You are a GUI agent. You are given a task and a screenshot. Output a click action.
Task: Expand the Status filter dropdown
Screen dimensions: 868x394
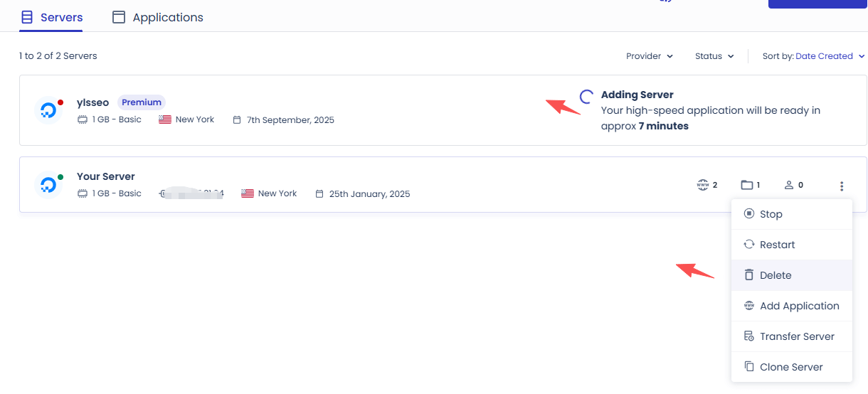[x=714, y=56]
